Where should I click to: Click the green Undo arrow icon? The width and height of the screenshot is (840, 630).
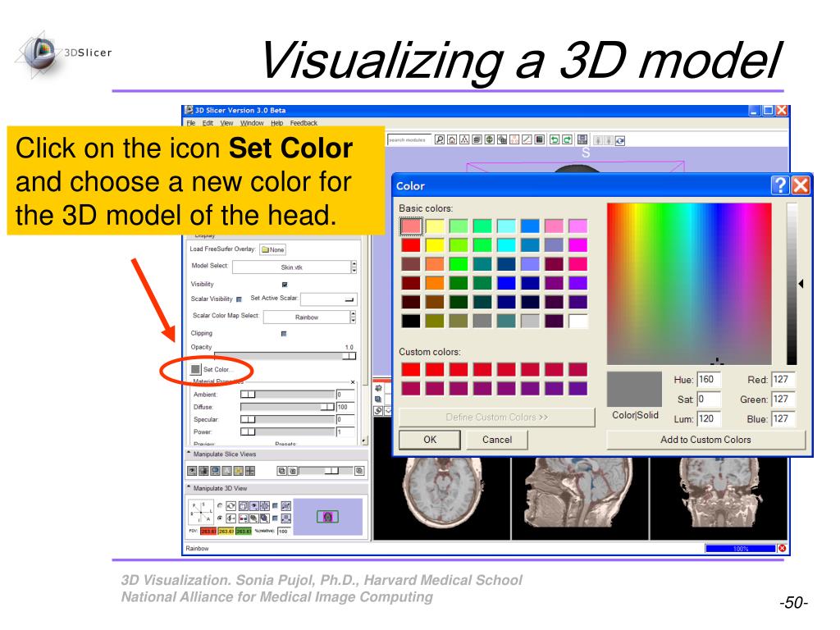[555, 139]
